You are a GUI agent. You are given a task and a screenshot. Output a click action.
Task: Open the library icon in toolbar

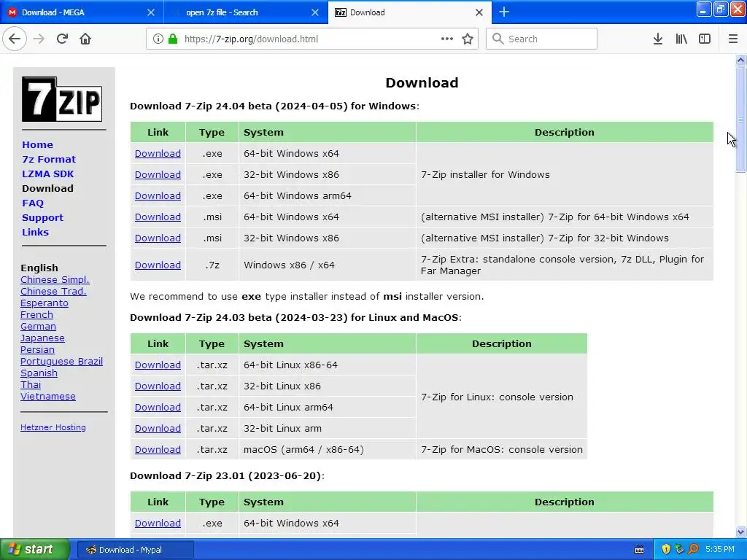point(681,39)
